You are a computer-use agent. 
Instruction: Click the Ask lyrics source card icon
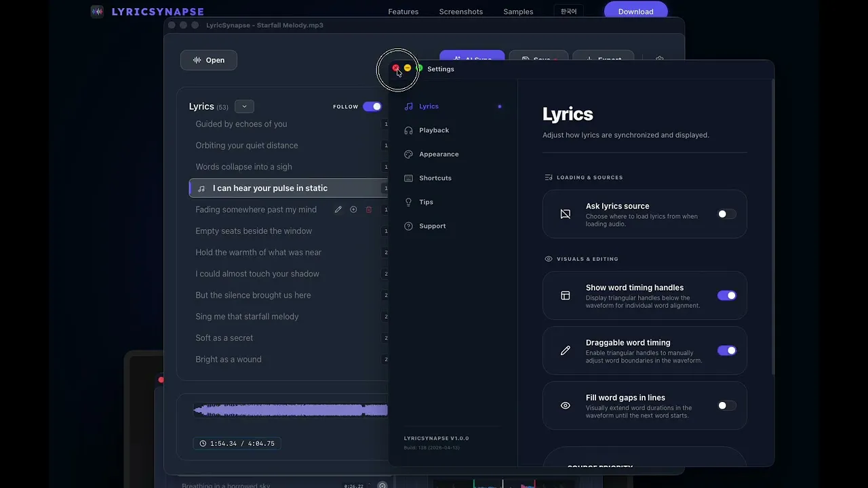[566, 214]
